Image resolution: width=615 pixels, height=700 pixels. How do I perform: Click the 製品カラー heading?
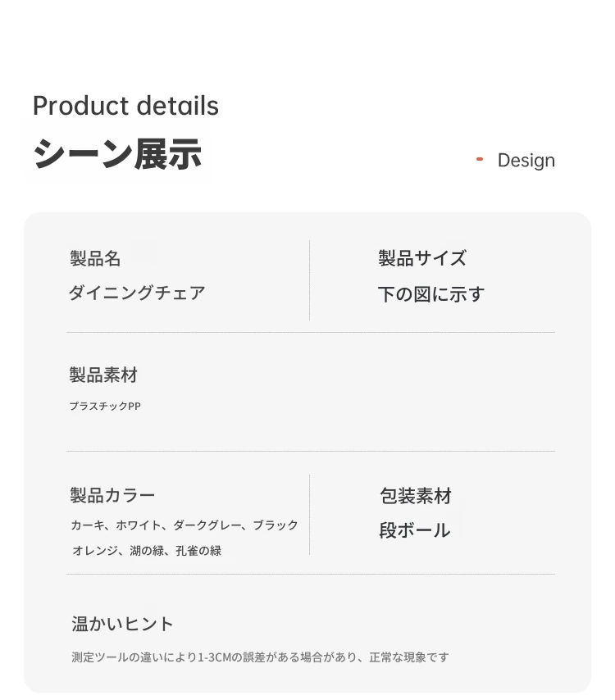[x=112, y=496]
